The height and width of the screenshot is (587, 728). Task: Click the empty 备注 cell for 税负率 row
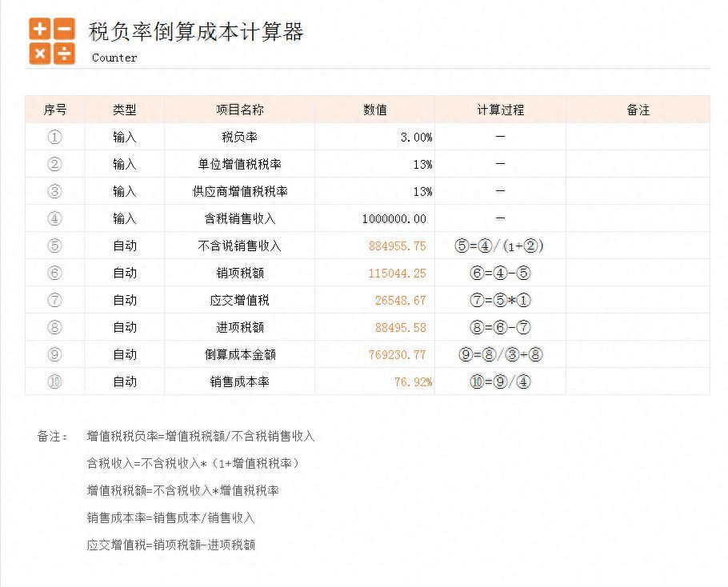pyautogui.click(x=638, y=138)
